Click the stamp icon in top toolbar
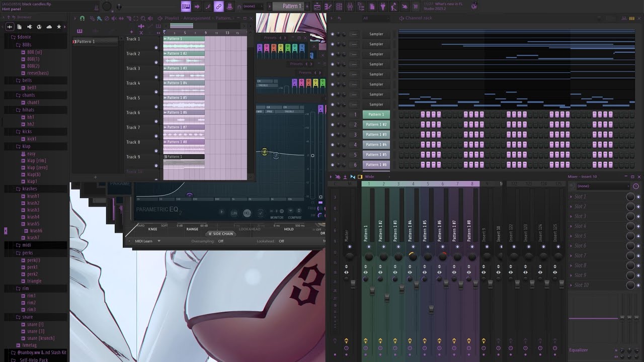 tap(229, 6)
